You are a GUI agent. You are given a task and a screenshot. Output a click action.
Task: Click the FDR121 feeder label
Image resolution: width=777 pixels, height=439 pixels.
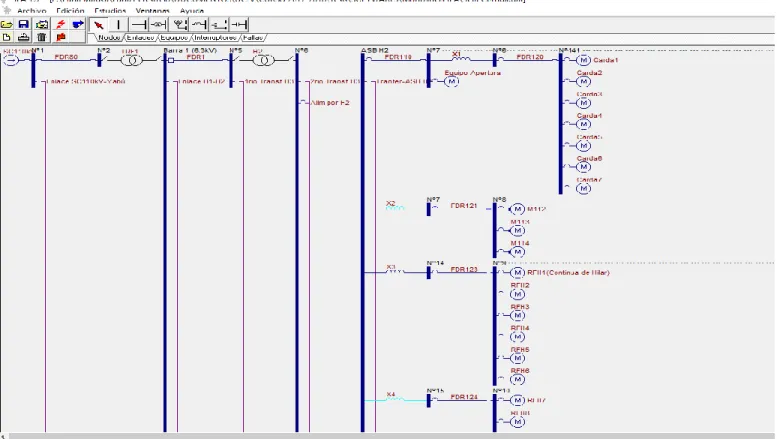[464, 206]
